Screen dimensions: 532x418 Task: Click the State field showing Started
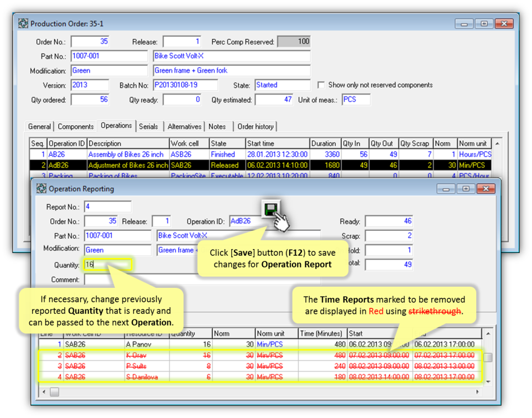(x=282, y=85)
